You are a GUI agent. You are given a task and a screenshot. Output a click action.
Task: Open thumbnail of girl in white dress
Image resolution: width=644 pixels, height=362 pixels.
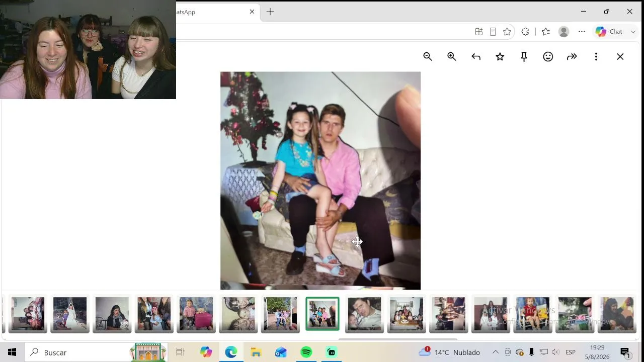[x=70, y=314]
